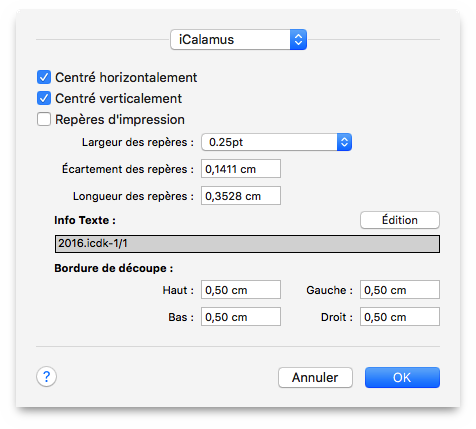476x429 pixels.
Task: Click the Repères d'impression label text
Action: click(x=120, y=119)
